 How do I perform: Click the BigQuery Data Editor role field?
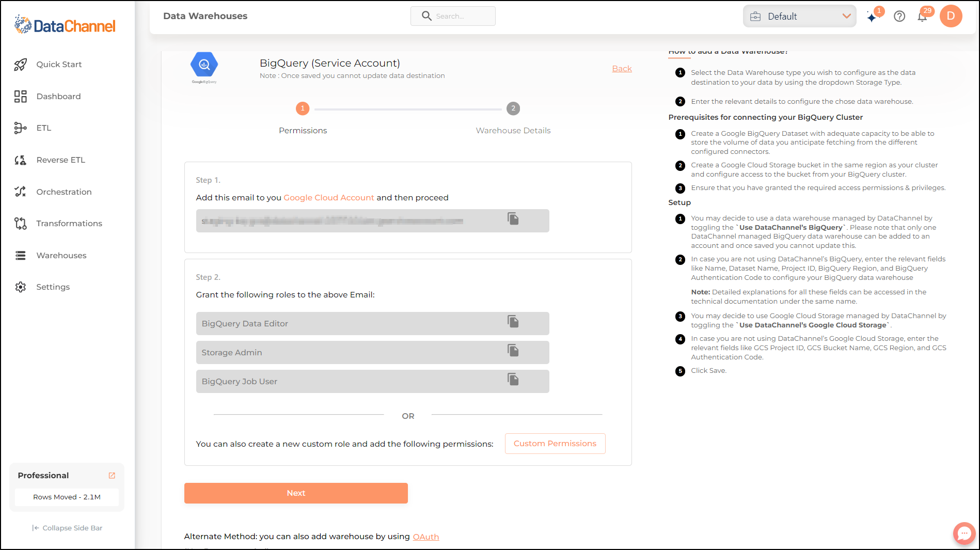pos(373,324)
